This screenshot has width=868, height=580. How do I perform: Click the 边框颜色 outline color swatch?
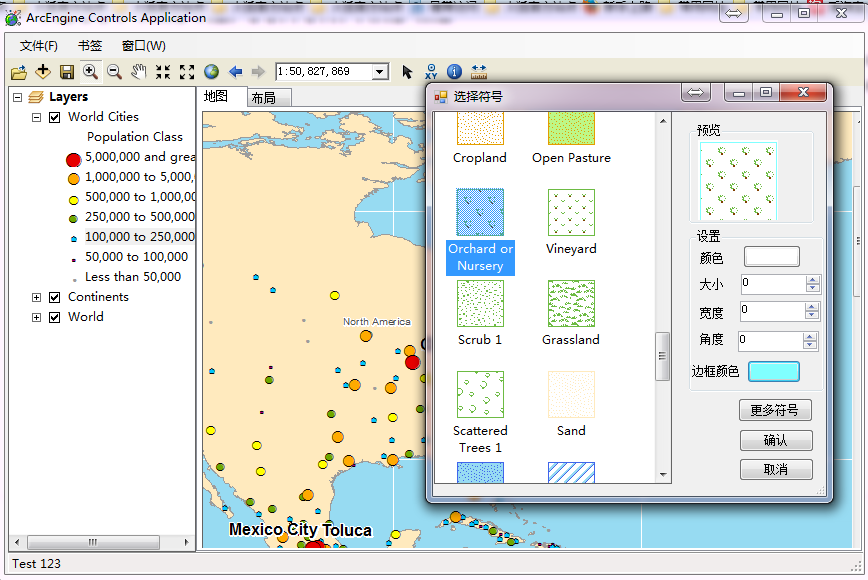point(774,371)
